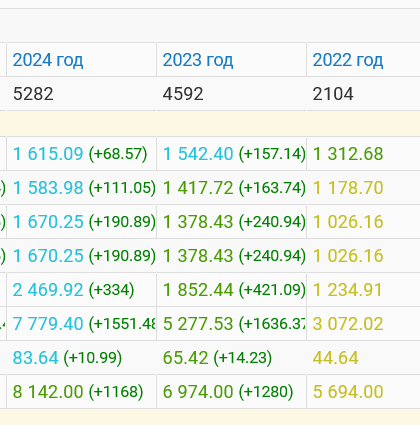Click the 44.64 value
420x425 pixels.
(336, 358)
